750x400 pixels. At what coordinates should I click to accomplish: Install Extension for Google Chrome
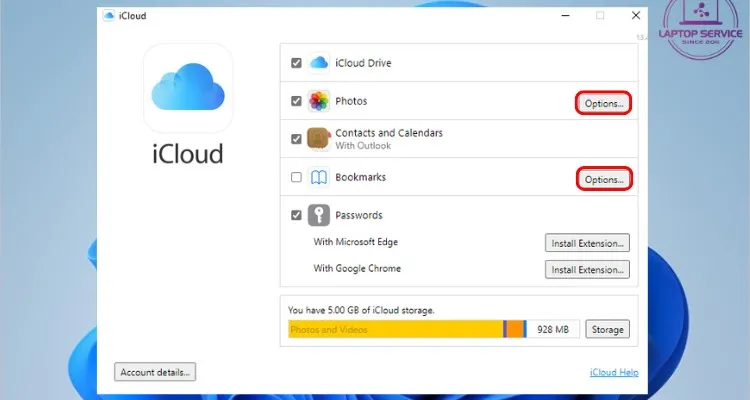tap(587, 269)
